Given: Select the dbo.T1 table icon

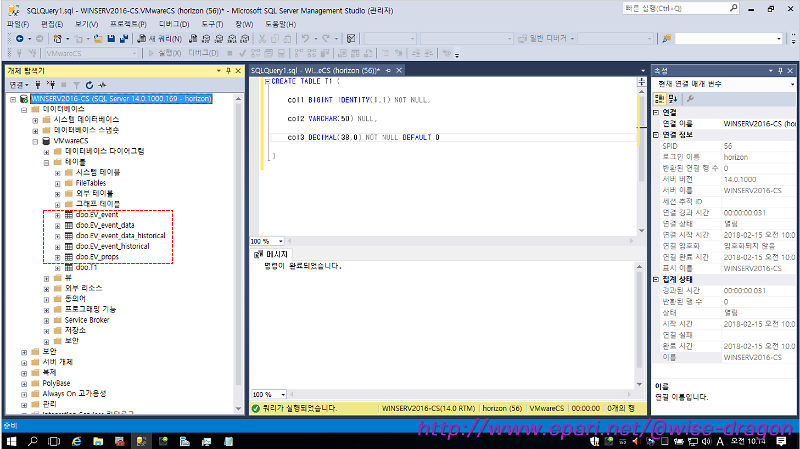Looking at the screenshot, I should click(x=69, y=267).
